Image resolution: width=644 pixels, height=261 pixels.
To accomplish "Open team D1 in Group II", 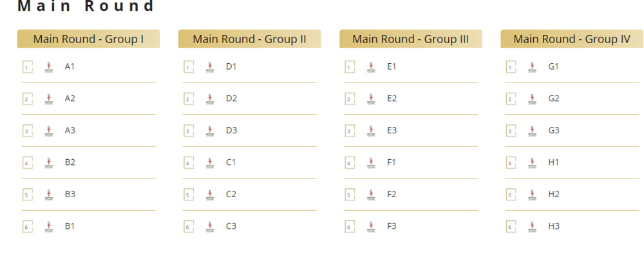I will click(231, 66).
